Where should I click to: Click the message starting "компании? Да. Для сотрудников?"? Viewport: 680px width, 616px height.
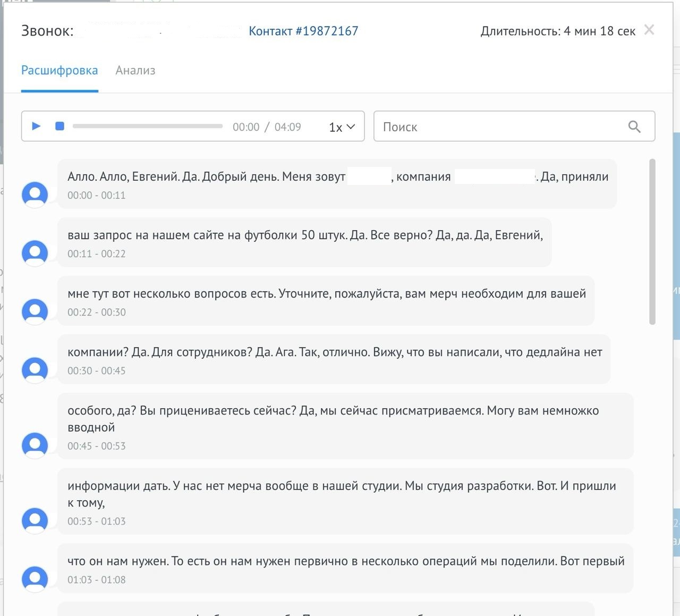coord(334,359)
